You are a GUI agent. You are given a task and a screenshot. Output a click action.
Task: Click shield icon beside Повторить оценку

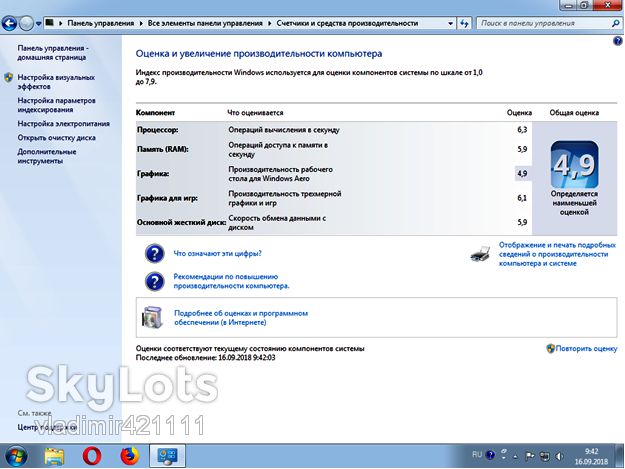550,348
